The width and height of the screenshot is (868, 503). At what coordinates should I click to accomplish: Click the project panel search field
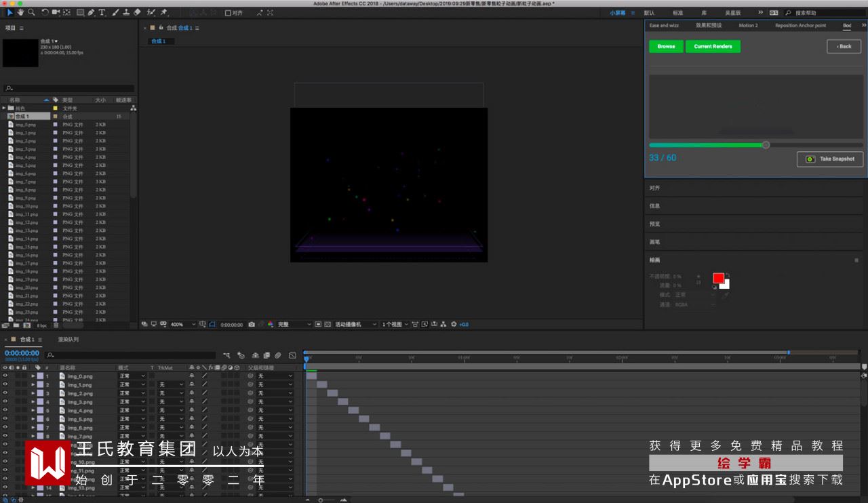coord(68,88)
